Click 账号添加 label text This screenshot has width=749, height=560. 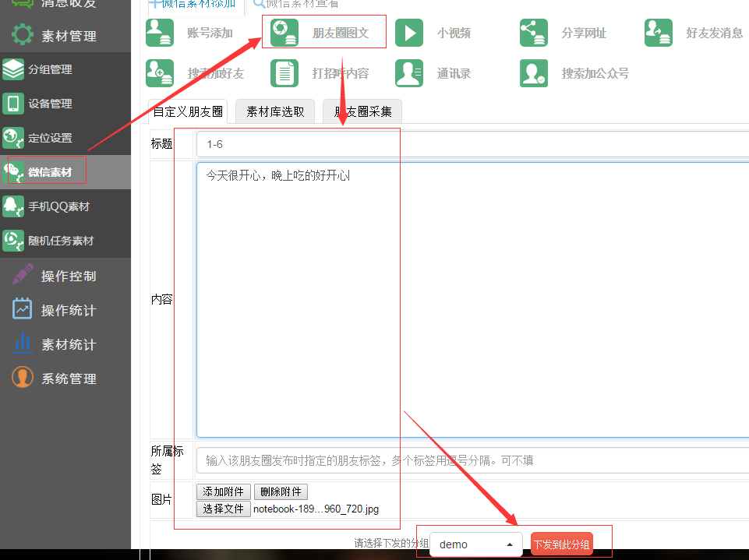click(210, 33)
